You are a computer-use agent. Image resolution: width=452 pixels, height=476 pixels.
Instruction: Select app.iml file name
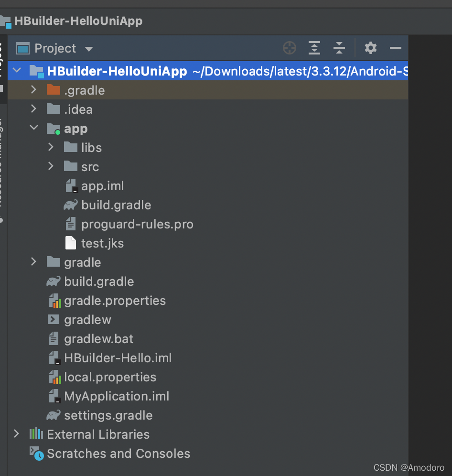tap(103, 186)
